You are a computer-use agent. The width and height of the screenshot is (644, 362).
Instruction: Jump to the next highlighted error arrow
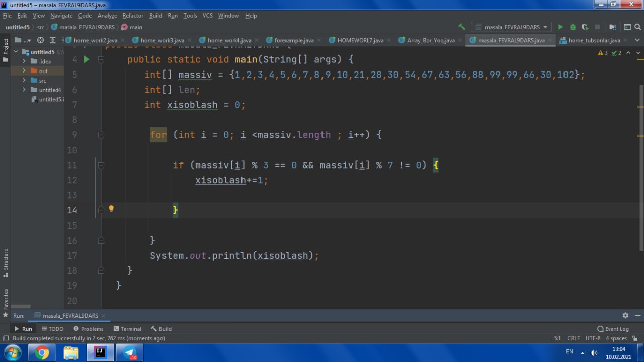pos(638,53)
